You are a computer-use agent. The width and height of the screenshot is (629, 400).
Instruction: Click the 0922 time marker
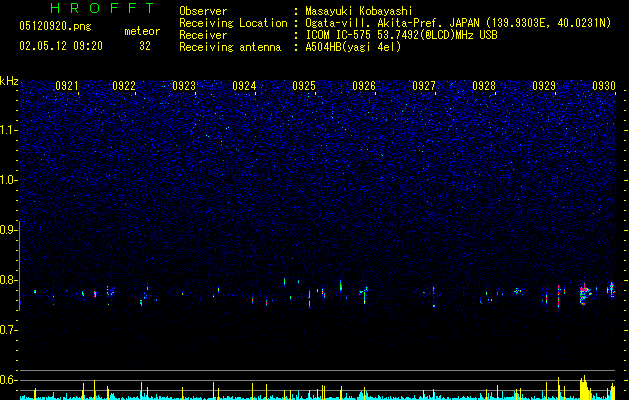pyautogui.click(x=124, y=86)
